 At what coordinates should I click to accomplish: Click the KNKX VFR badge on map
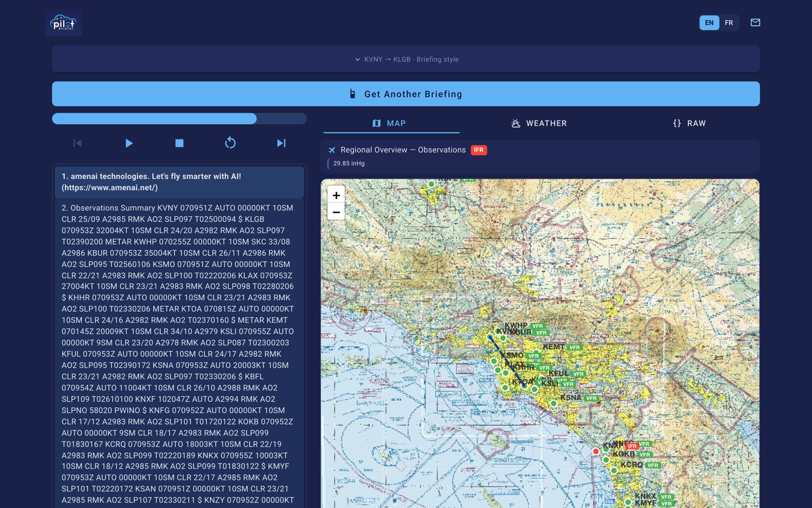pos(666,497)
